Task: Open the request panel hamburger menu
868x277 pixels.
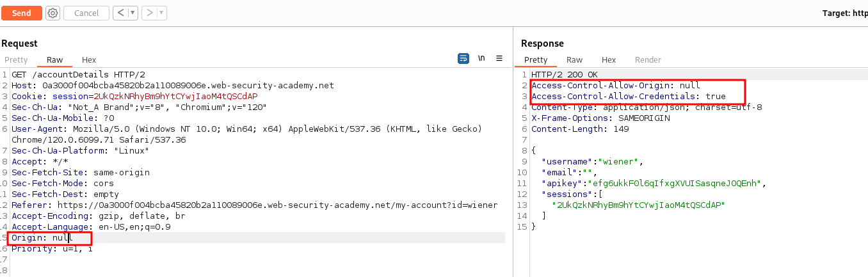Action: (x=499, y=58)
